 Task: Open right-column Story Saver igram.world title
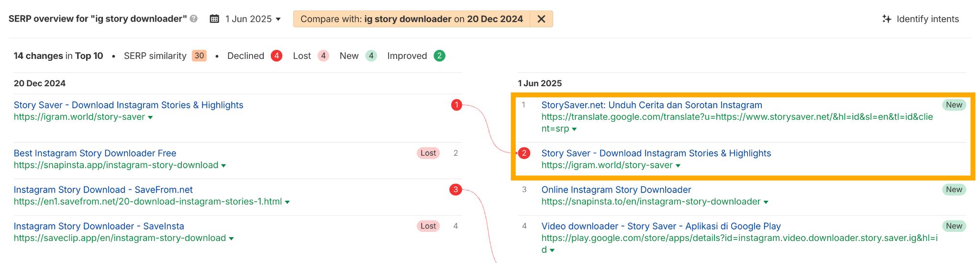[656, 153]
